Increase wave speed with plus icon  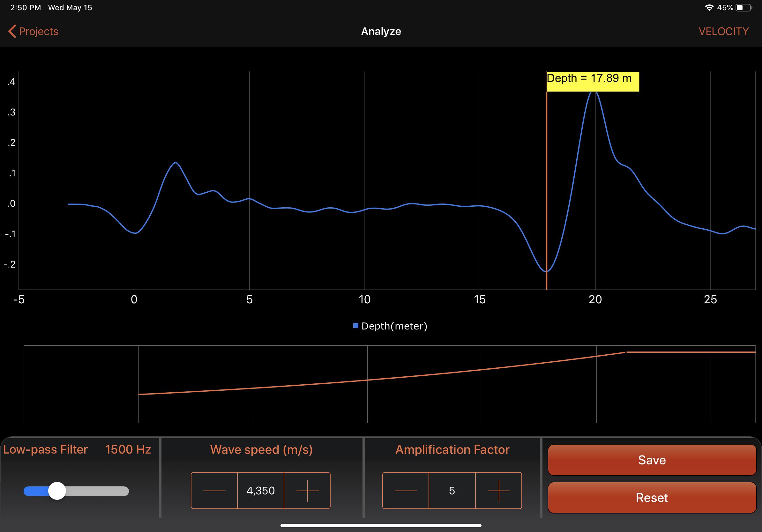(x=307, y=491)
